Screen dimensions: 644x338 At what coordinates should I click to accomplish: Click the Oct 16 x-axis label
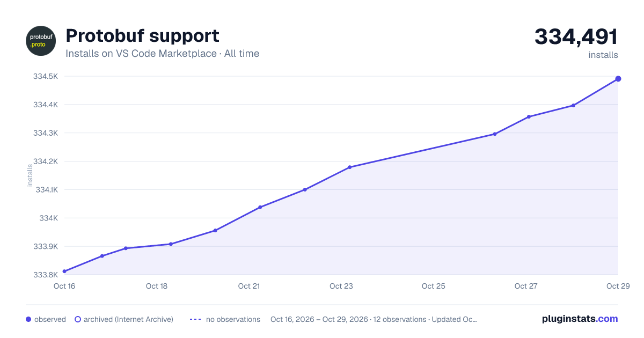[64, 286]
